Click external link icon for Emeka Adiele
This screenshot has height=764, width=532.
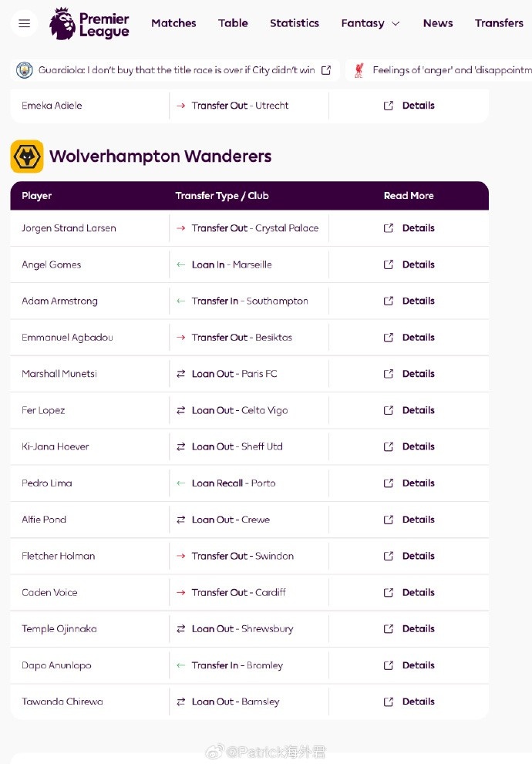pos(389,106)
